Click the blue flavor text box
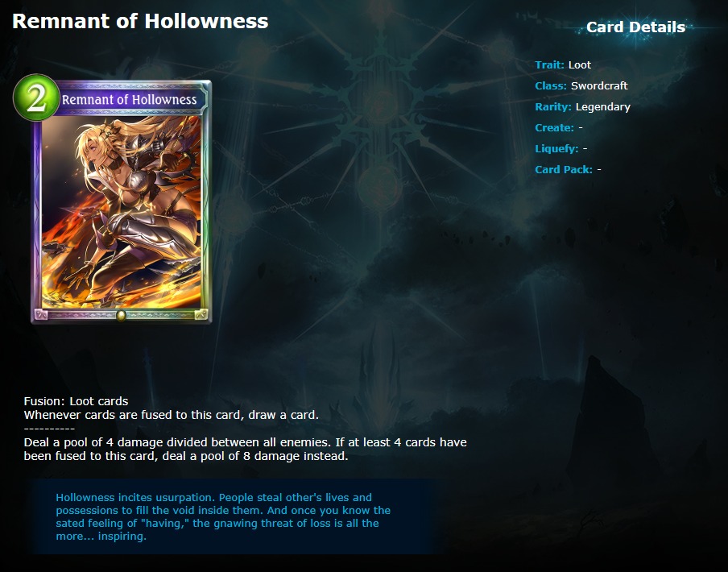 (x=232, y=516)
